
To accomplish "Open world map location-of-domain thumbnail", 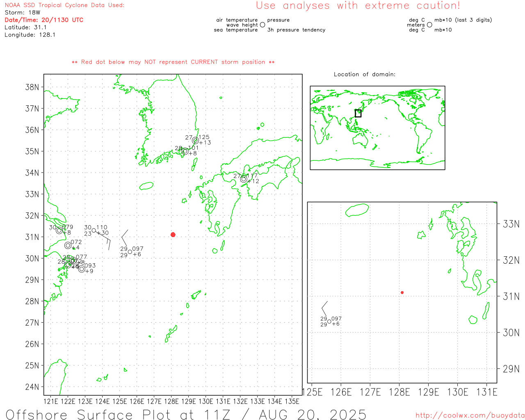I will 377,128.
